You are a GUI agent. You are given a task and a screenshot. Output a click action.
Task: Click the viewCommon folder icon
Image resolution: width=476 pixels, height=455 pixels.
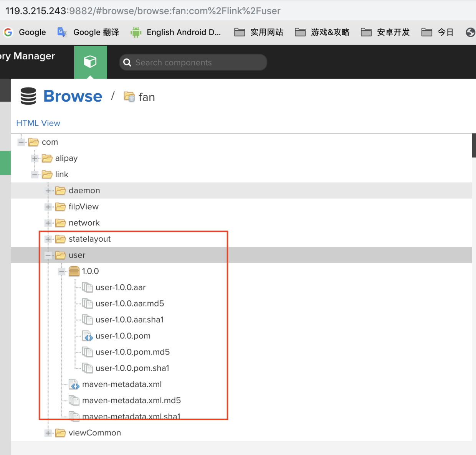[61, 433]
